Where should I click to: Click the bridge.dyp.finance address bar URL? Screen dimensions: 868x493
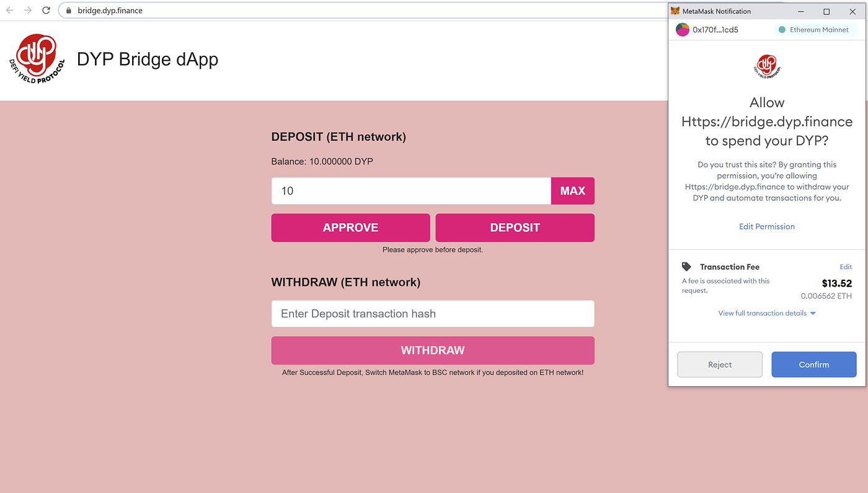tap(110, 11)
